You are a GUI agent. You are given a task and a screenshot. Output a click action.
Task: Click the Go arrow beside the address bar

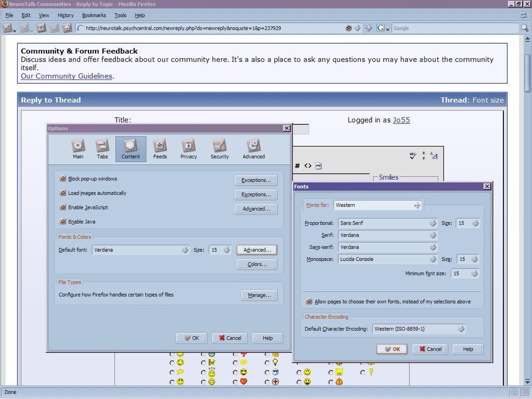368,28
